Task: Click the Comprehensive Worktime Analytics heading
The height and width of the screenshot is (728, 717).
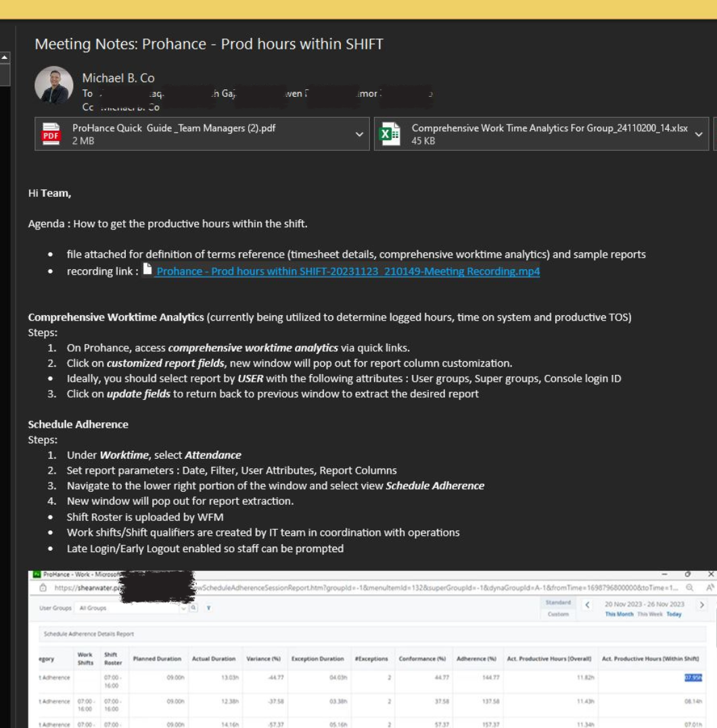Action: click(x=116, y=317)
